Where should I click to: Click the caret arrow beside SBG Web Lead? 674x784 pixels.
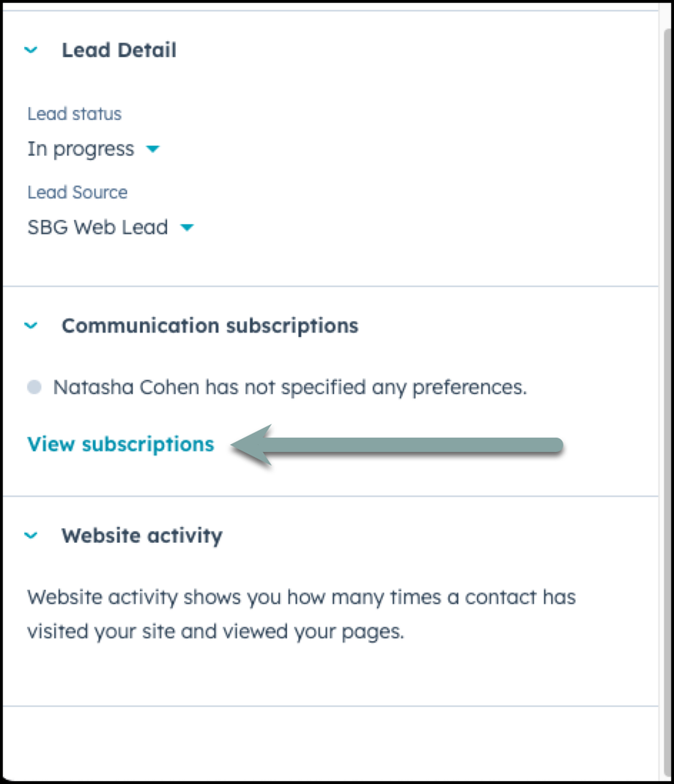(x=187, y=228)
